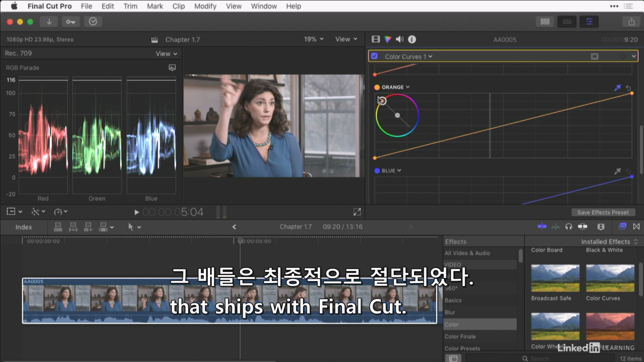Click the orange curve upper-right control point
Screen dimensions: 644x362
point(632,93)
